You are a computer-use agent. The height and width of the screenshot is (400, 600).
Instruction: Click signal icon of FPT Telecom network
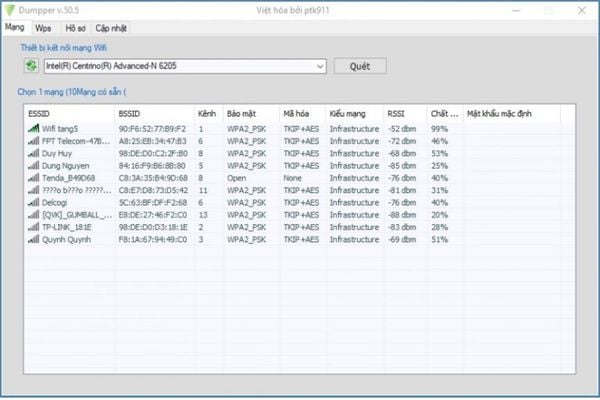tap(34, 141)
